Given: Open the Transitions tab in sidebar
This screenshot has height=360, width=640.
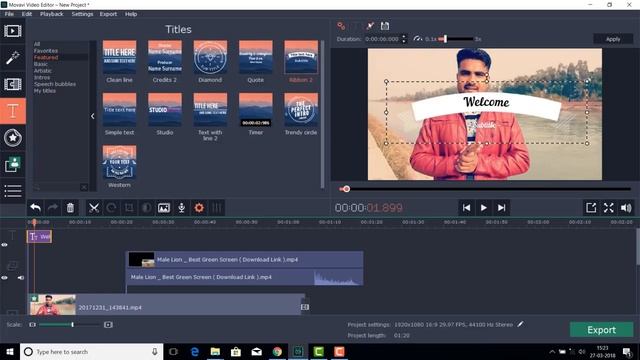Looking at the screenshot, I should click(13, 84).
